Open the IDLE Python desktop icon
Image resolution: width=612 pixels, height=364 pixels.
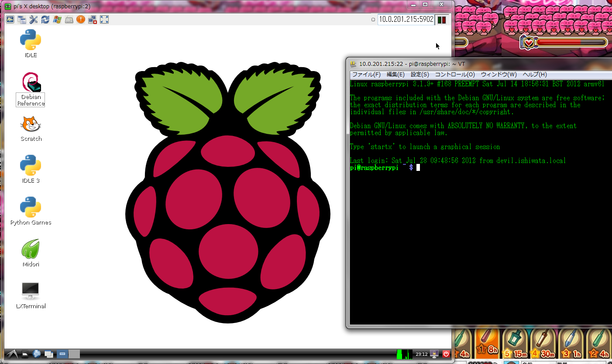click(x=31, y=44)
